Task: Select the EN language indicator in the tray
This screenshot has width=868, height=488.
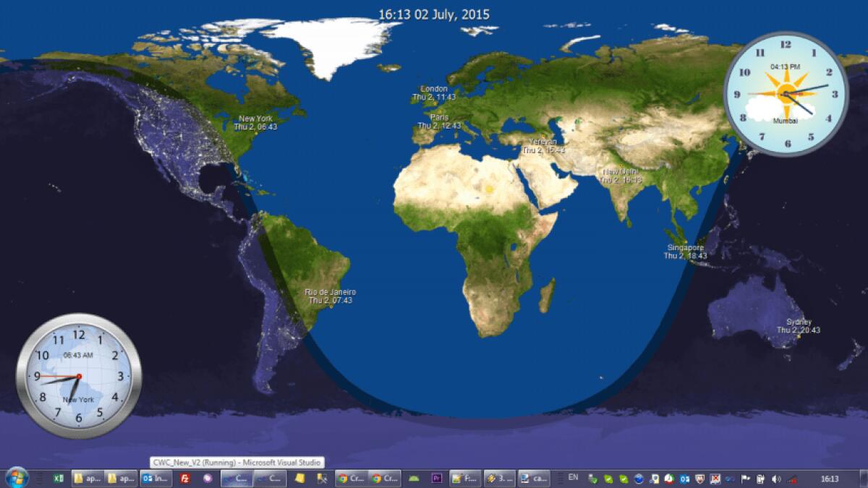Action: coord(572,477)
